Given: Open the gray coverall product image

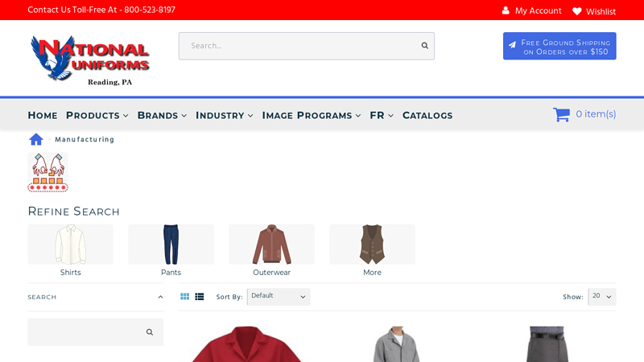Looking at the screenshot, I should pos(397,344).
